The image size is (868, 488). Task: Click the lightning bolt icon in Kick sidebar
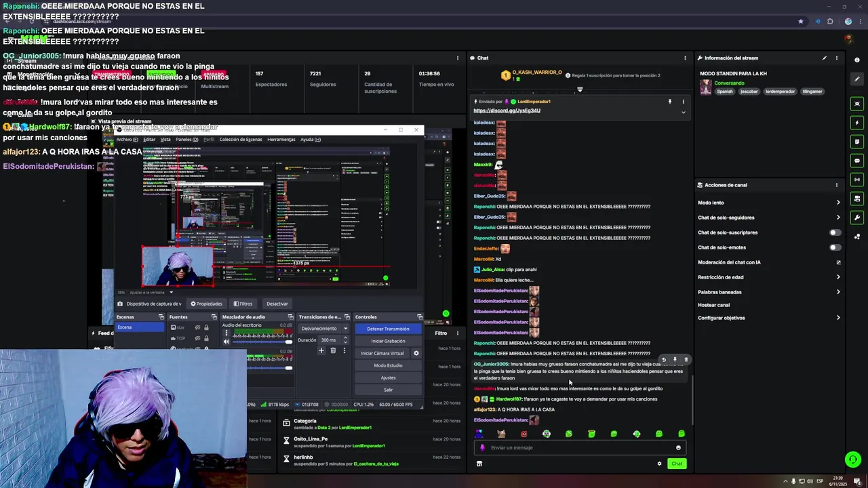[857, 123]
